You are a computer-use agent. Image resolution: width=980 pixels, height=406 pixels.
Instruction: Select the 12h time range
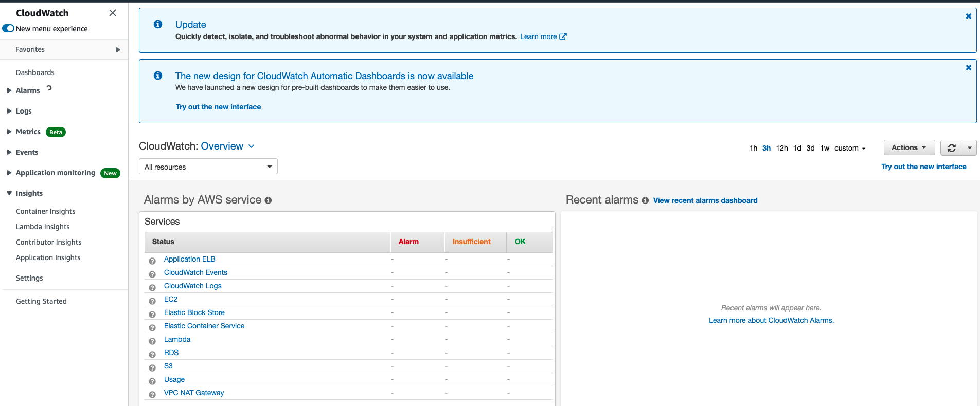click(782, 148)
